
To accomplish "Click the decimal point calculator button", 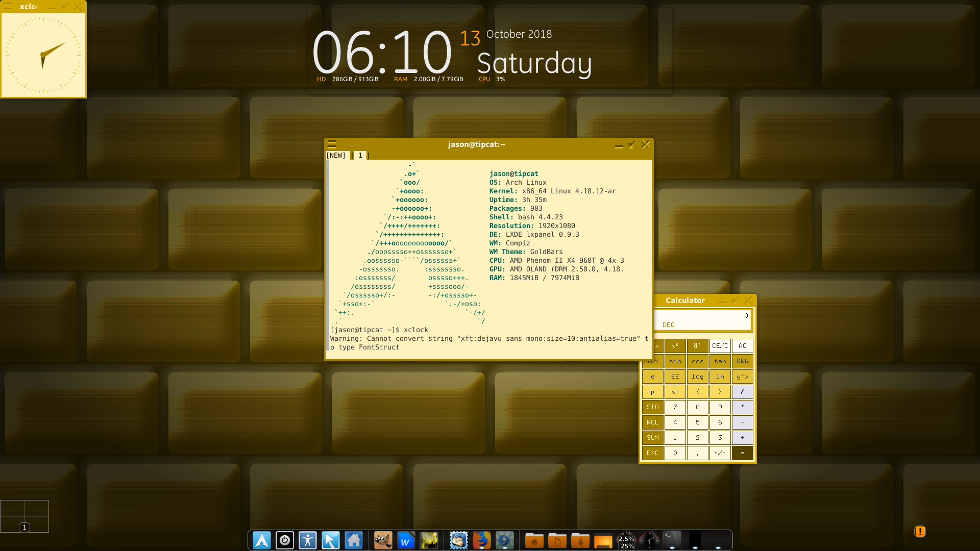I will (698, 453).
